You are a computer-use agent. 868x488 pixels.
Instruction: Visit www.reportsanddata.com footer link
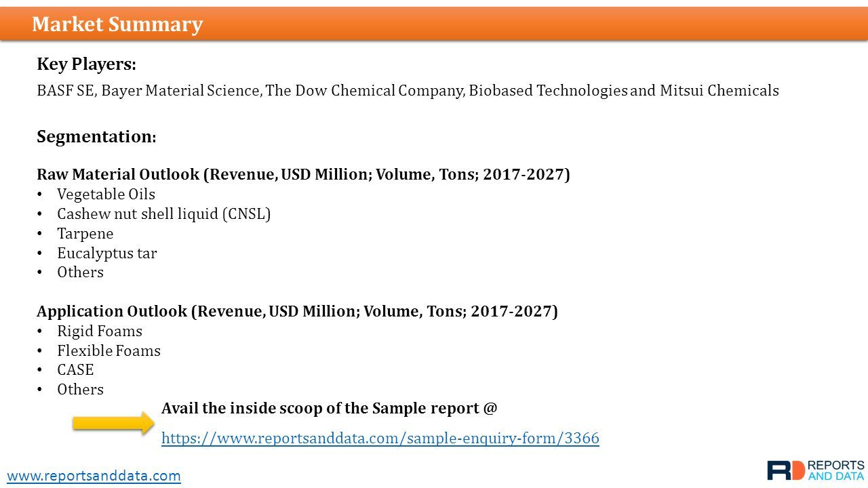point(94,476)
